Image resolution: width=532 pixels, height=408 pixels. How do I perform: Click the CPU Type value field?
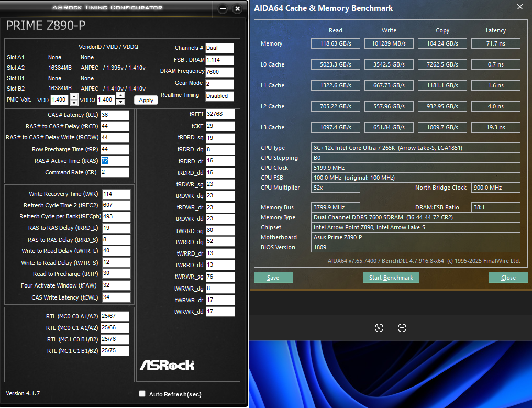pos(416,148)
